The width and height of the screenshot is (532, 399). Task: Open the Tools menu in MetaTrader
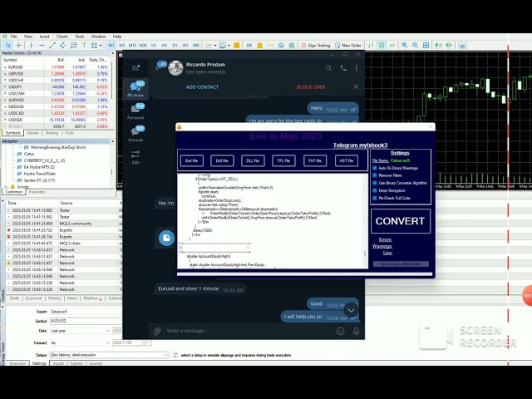(80, 37)
